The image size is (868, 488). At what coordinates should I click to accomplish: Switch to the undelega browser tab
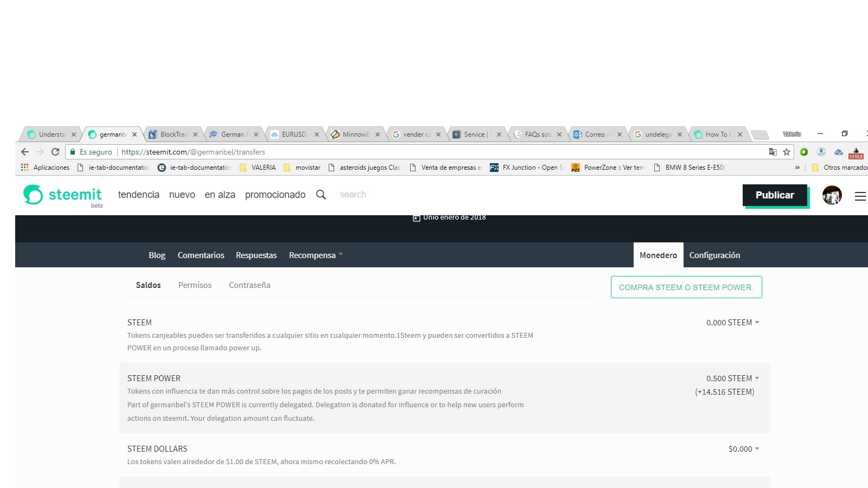658,134
